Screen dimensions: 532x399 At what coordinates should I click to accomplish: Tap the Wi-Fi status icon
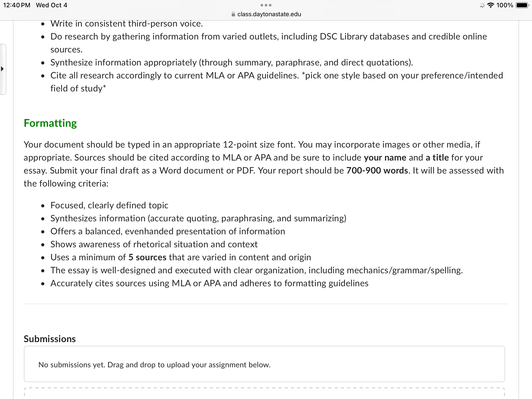point(490,5)
